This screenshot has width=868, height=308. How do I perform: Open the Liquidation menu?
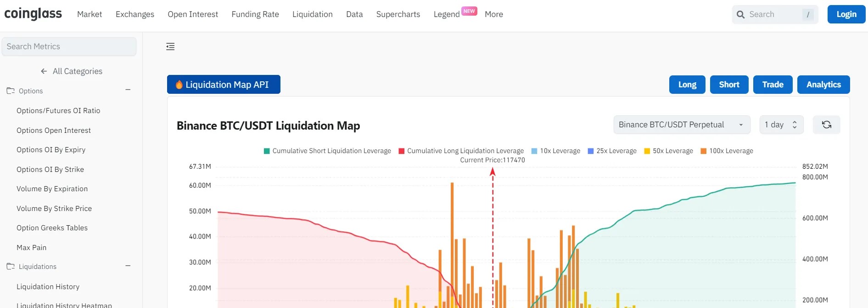(313, 14)
